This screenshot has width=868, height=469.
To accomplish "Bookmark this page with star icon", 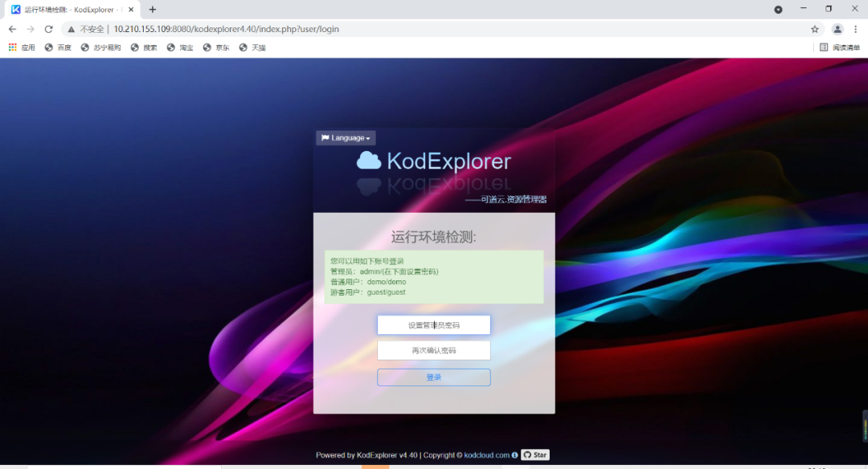I will [x=814, y=29].
